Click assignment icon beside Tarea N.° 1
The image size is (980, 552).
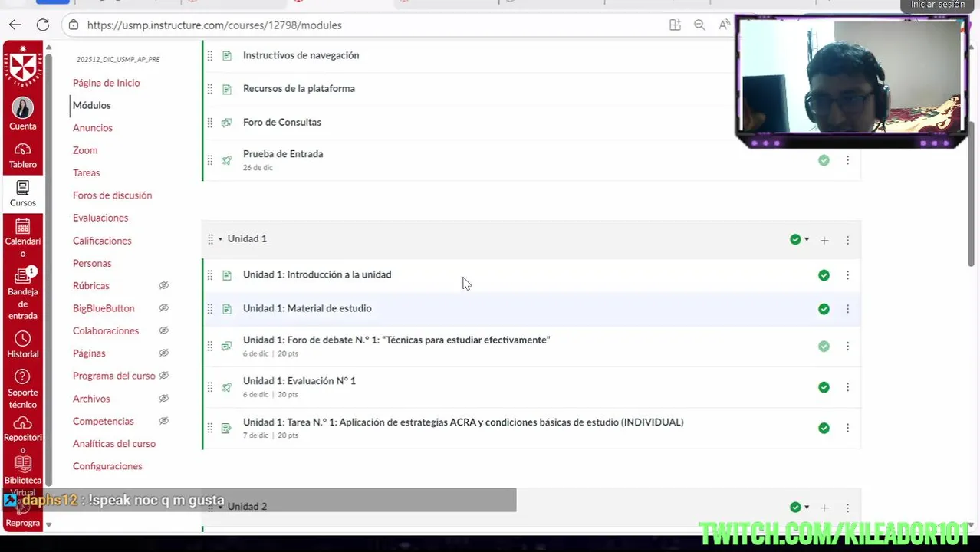226,428
